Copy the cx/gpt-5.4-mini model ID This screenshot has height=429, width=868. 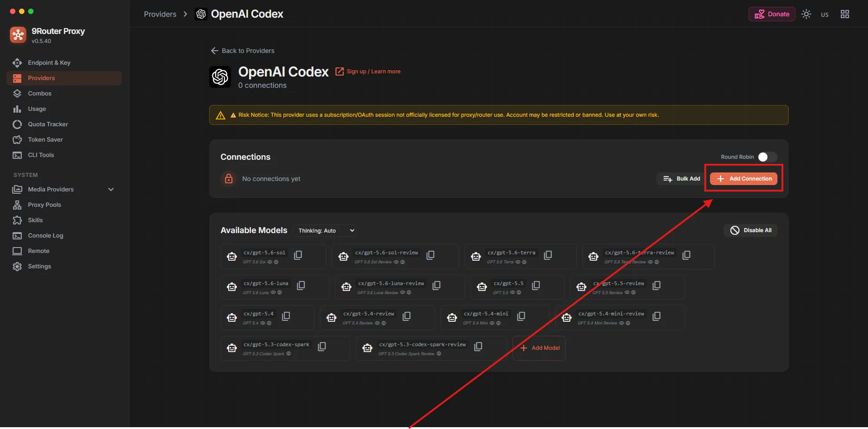[x=521, y=316]
